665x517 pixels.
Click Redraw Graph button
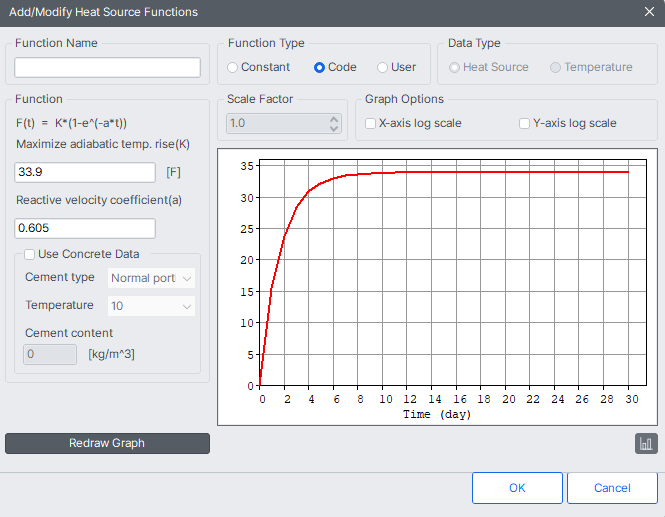click(x=107, y=443)
